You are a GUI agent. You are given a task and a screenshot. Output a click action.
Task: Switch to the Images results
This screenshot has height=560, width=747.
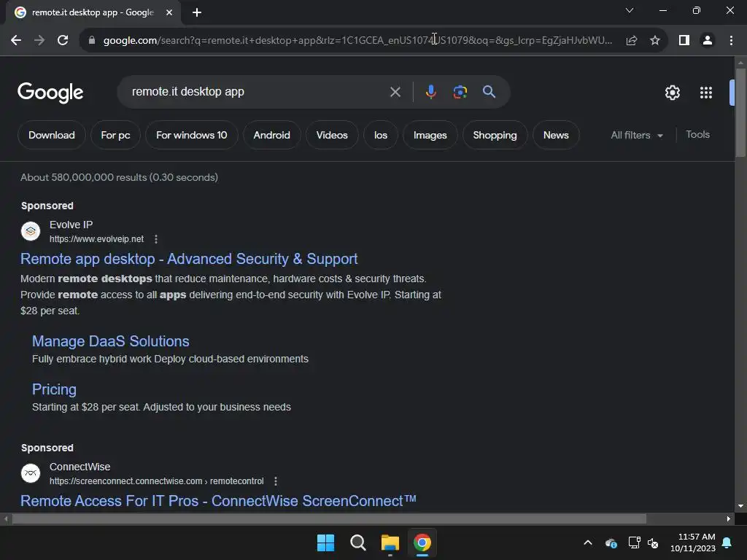pos(430,135)
